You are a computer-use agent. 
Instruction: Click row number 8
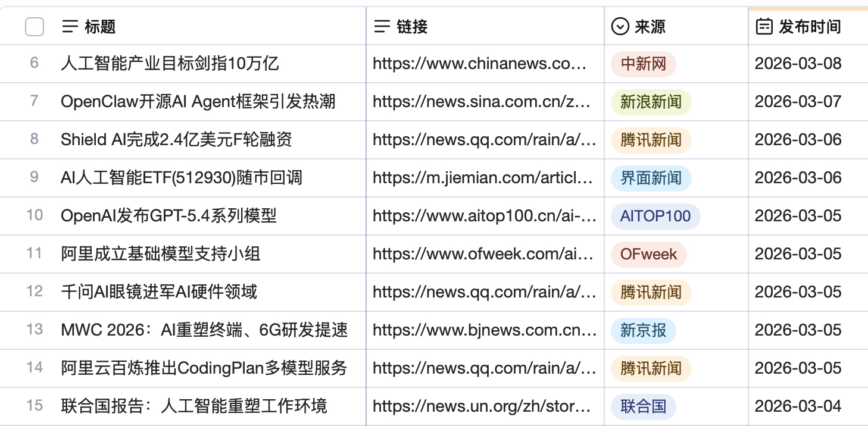[x=35, y=139]
